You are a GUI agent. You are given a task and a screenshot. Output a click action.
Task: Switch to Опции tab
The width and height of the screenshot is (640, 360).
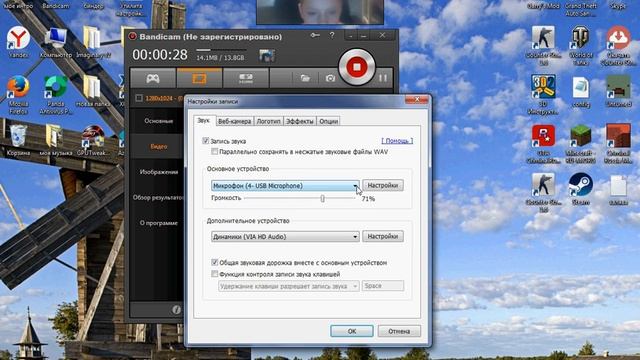pyautogui.click(x=328, y=121)
